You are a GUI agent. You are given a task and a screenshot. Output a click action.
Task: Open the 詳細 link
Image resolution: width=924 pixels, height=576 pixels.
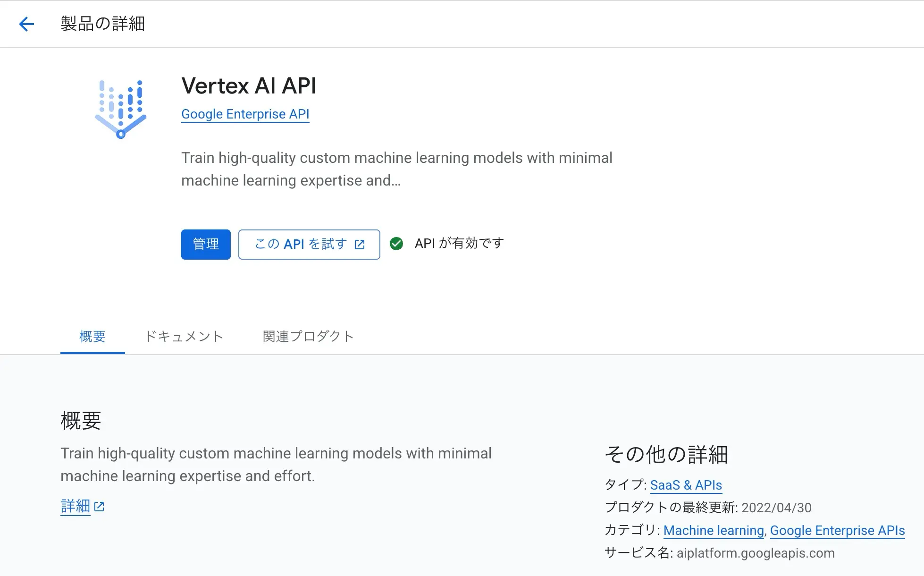click(x=76, y=506)
